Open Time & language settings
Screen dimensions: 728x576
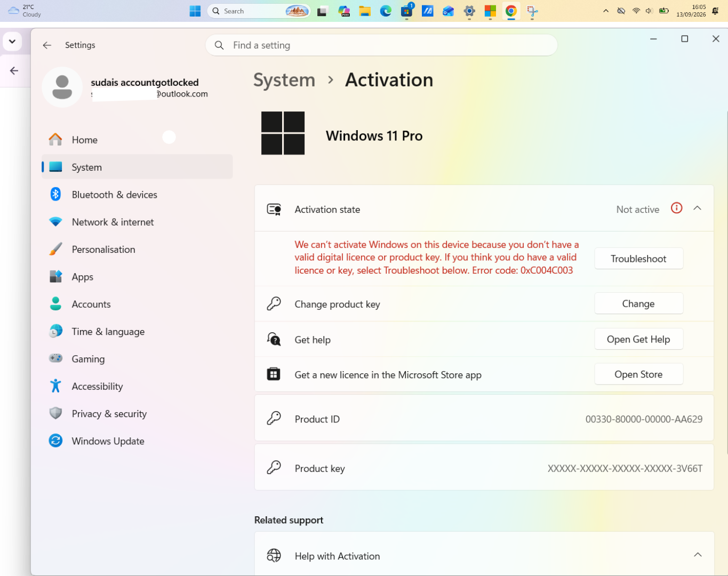[137, 331]
